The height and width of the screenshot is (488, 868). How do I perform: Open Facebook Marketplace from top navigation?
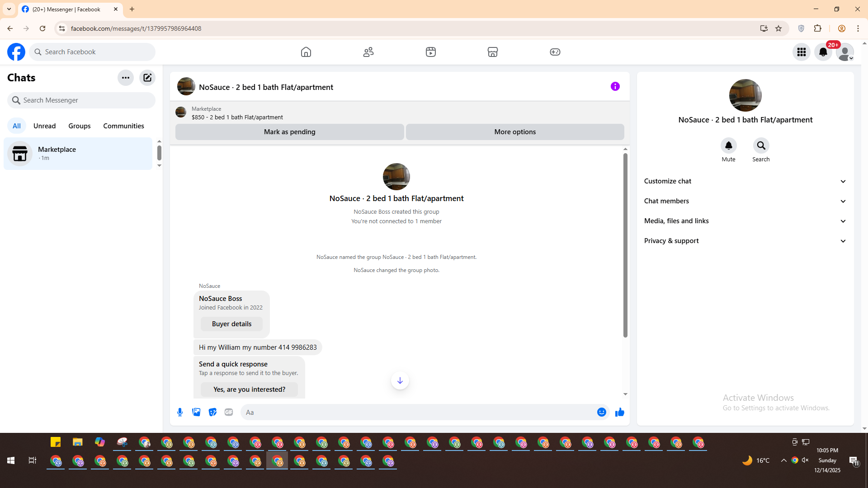click(x=492, y=52)
